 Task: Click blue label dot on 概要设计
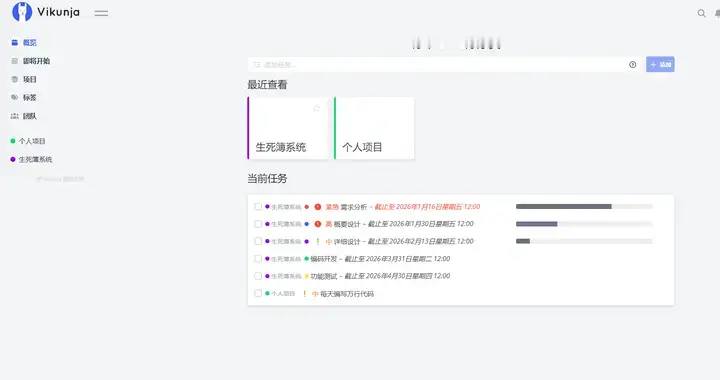pos(307,224)
